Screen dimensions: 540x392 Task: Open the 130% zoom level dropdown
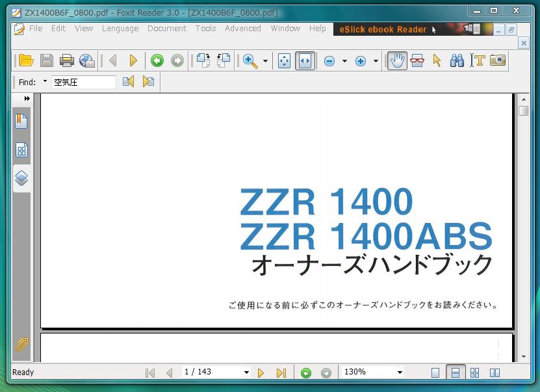(400, 372)
